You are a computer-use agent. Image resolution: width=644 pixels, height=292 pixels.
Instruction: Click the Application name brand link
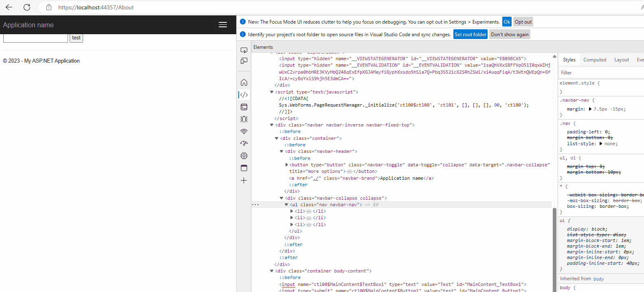tap(29, 25)
